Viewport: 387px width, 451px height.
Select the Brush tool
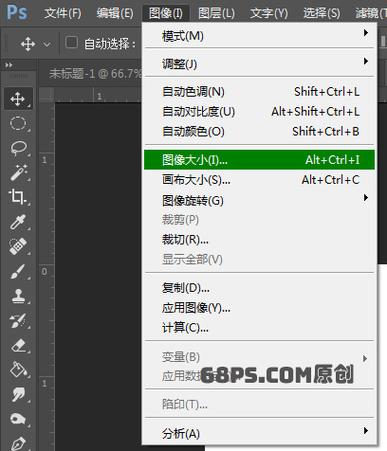(x=18, y=271)
